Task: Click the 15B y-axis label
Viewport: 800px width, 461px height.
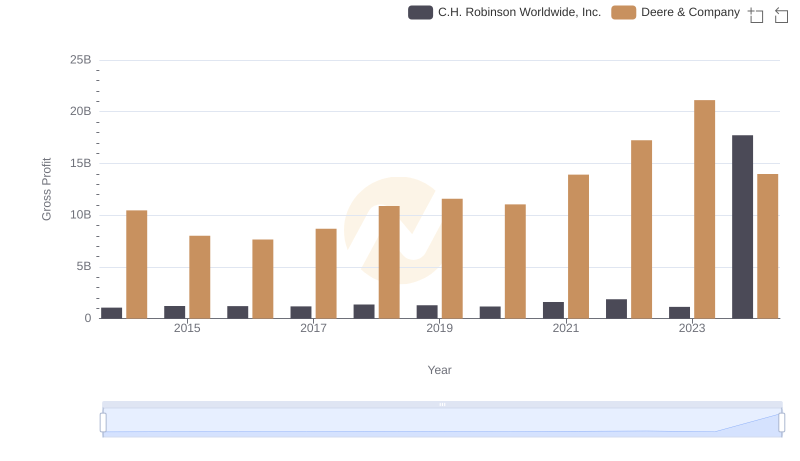Action: 81,163
